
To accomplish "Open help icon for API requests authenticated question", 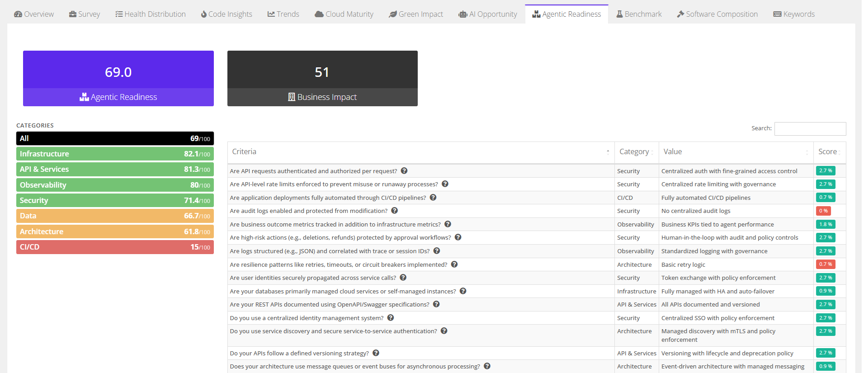I will tap(404, 171).
